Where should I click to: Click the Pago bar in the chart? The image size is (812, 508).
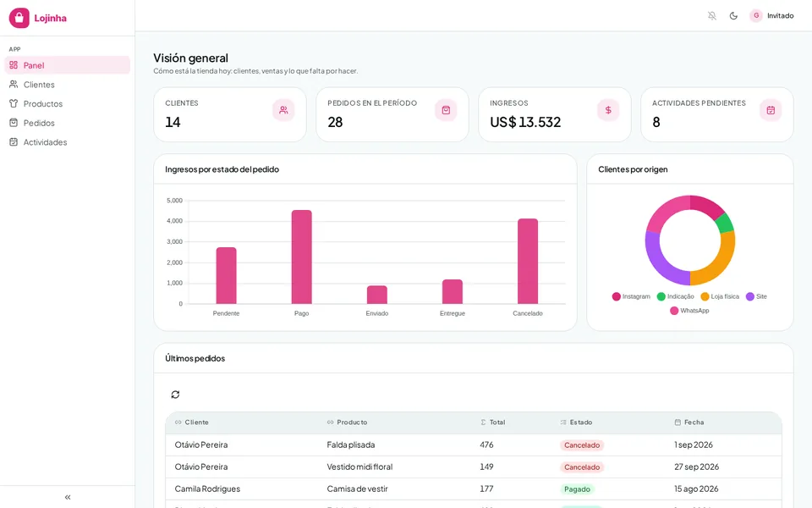(x=301, y=257)
